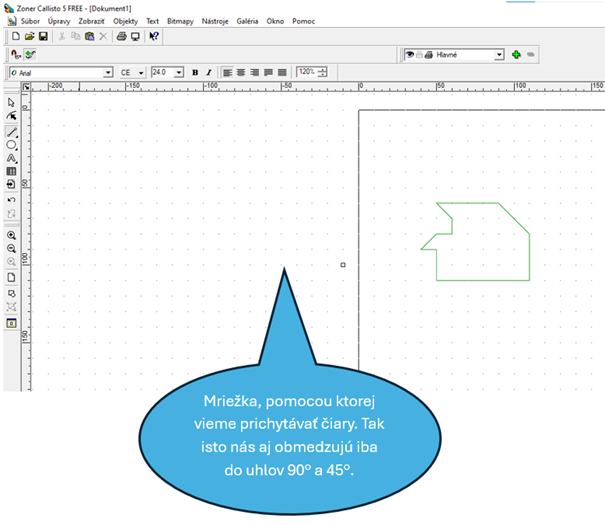Screen dimensions: 605x525
Task: Click the context help arrow icon
Action: pyautogui.click(x=154, y=36)
